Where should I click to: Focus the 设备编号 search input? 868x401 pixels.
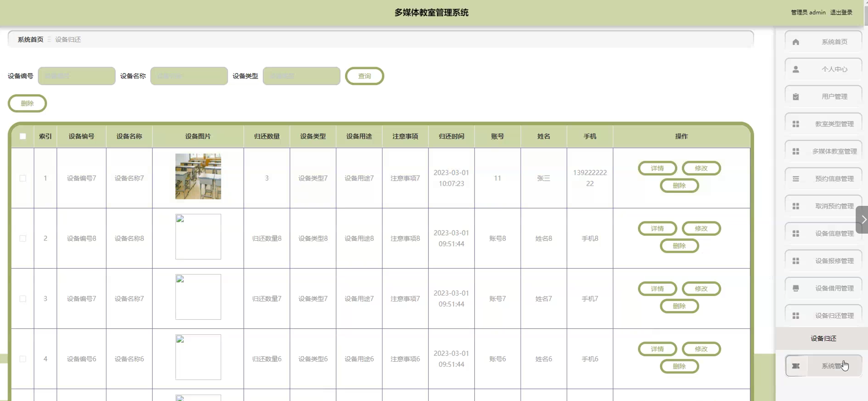[77, 76]
